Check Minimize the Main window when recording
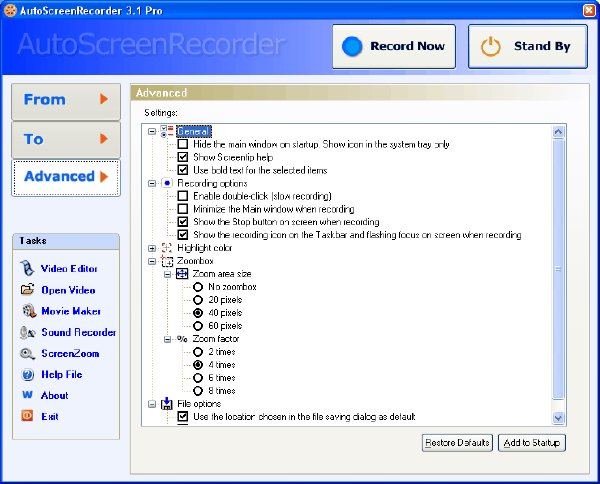Image resolution: width=600 pixels, height=484 pixels. coord(183,209)
